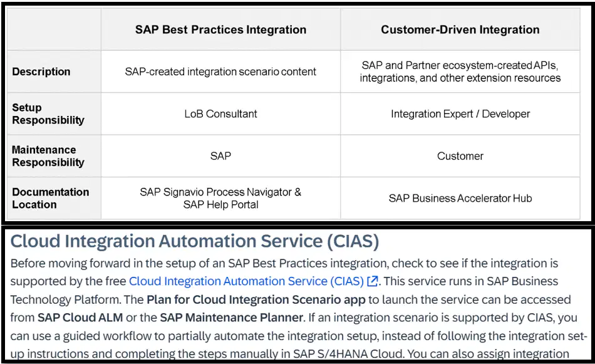Click the SAP and Partner ecosystem-created APIs cell
This screenshot has width=595, height=364.
pos(460,72)
